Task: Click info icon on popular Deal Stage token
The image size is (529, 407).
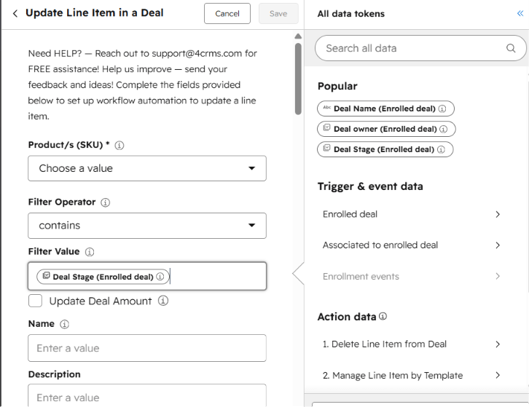Action: tap(441, 150)
